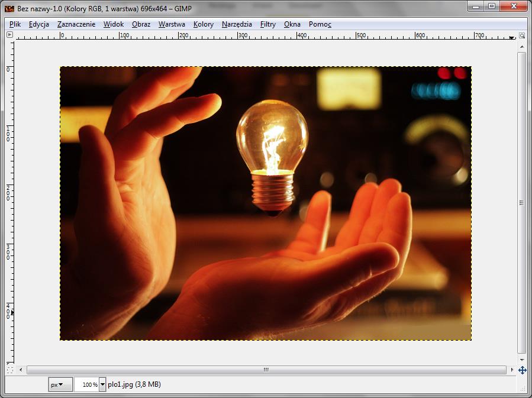The width and height of the screenshot is (532, 398).
Task: Toggle the quick mask button
Action: (x=10, y=370)
